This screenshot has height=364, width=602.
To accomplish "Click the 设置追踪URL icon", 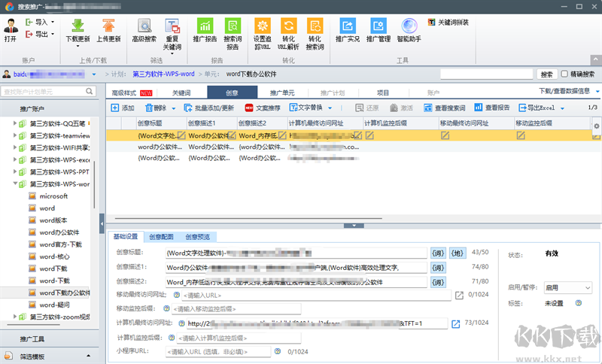I will [x=263, y=26].
